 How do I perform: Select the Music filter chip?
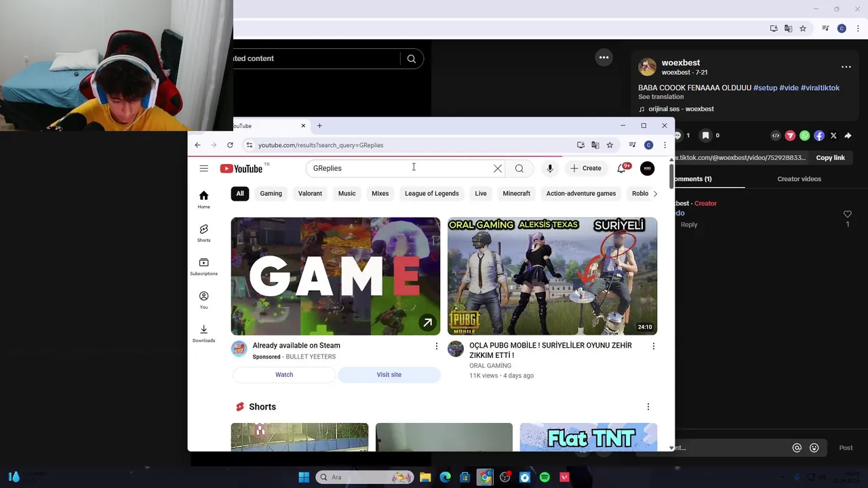pyautogui.click(x=347, y=194)
